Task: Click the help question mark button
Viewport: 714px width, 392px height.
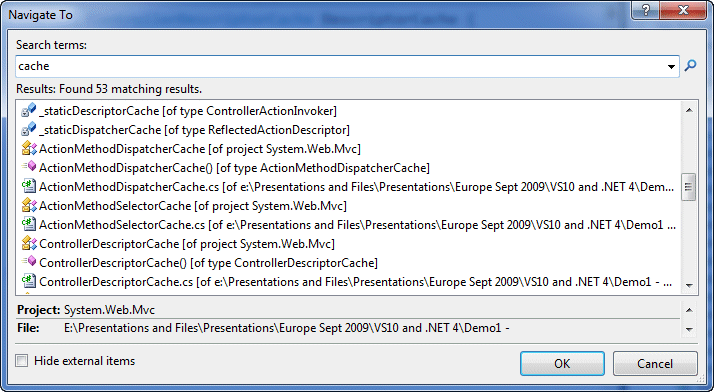Action: [x=645, y=10]
